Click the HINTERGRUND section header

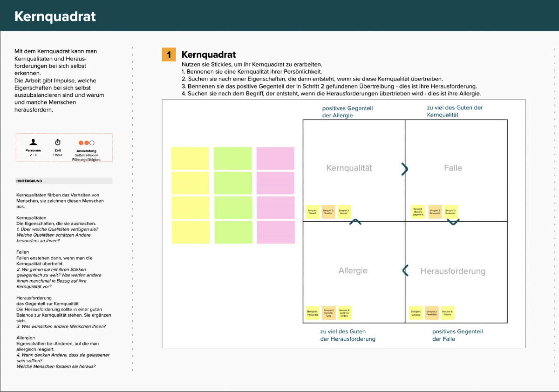(64, 181)
